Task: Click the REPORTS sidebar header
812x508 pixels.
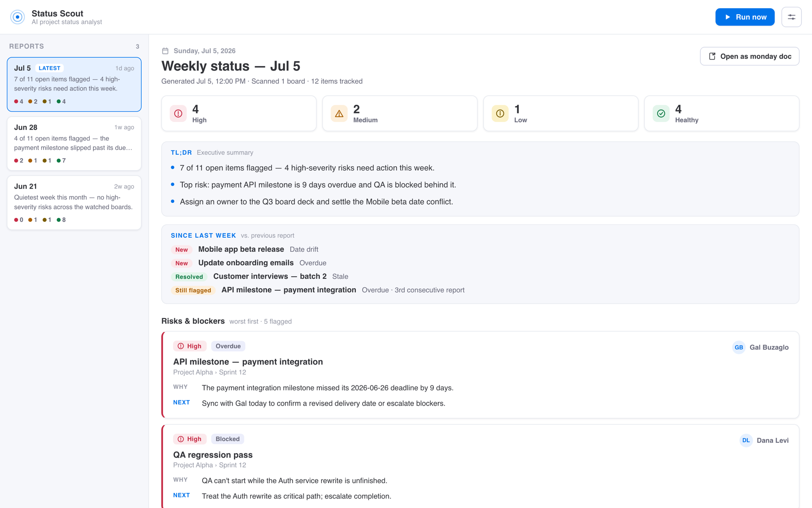Action: (x=27, y=46)
